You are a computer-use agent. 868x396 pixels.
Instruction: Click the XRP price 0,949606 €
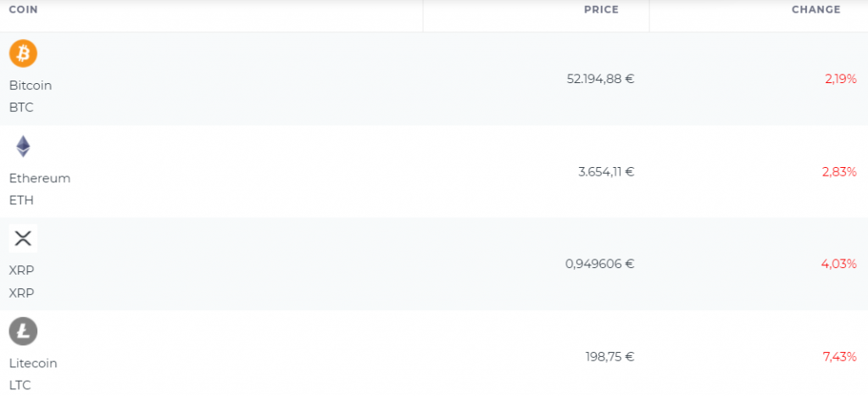599,265
